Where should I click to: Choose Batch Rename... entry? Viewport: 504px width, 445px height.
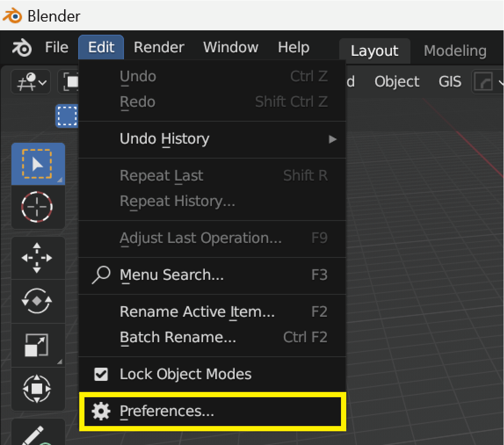[x=212, y=337]
